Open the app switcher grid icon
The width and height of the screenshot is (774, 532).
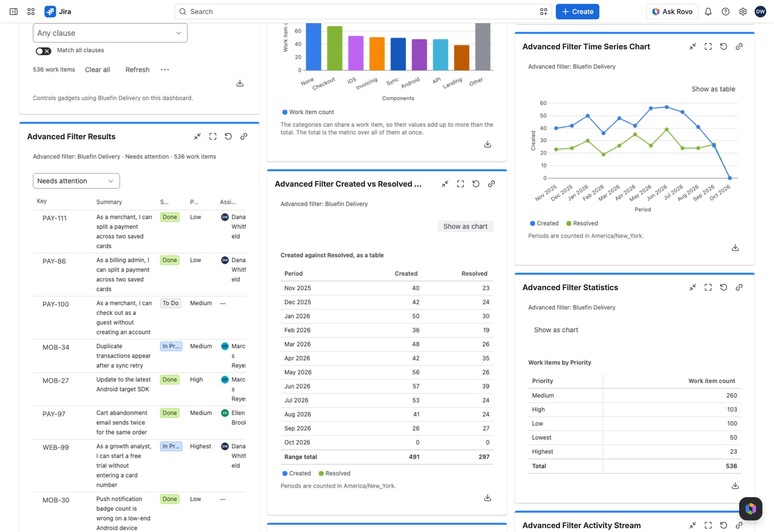(31, 12)
